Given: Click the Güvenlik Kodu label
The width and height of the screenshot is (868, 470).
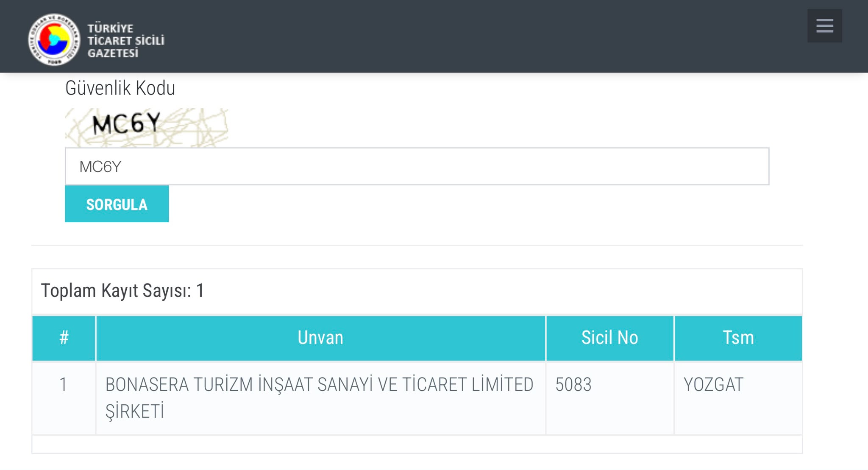Looking at the screenshot, I should tap(120, 88).
